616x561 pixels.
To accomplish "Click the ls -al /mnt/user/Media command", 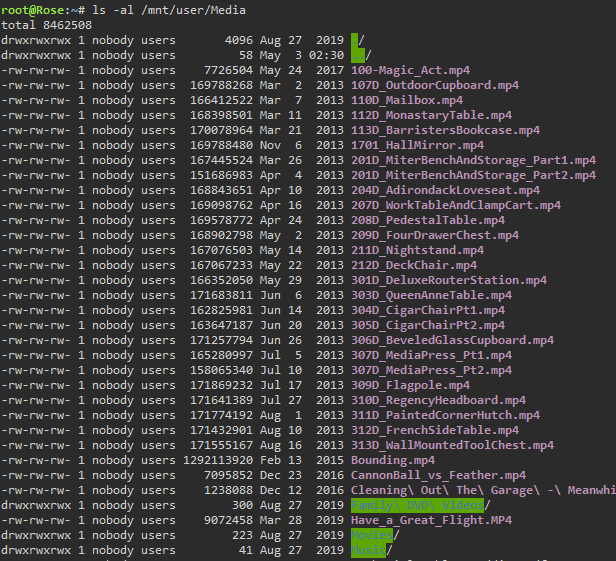I will tap(169, 10).
